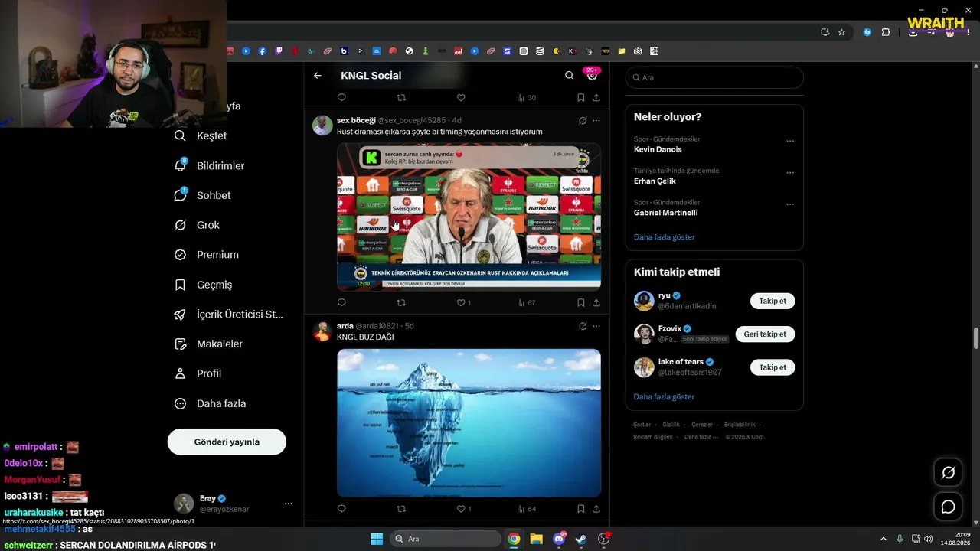The height and width of the screenshot is (551, 980).
Task: View analytics showing 64 views
Action: pos(526,509)
